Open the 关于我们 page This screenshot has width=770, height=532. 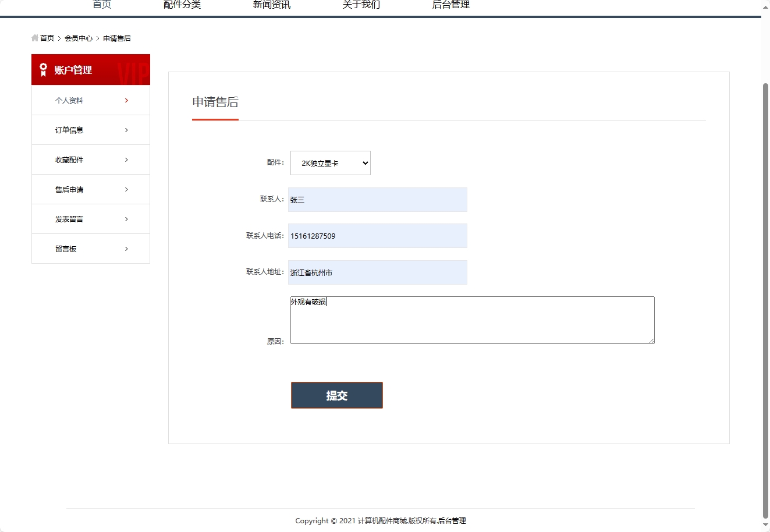pyautogui.click(x=361, y=4)
